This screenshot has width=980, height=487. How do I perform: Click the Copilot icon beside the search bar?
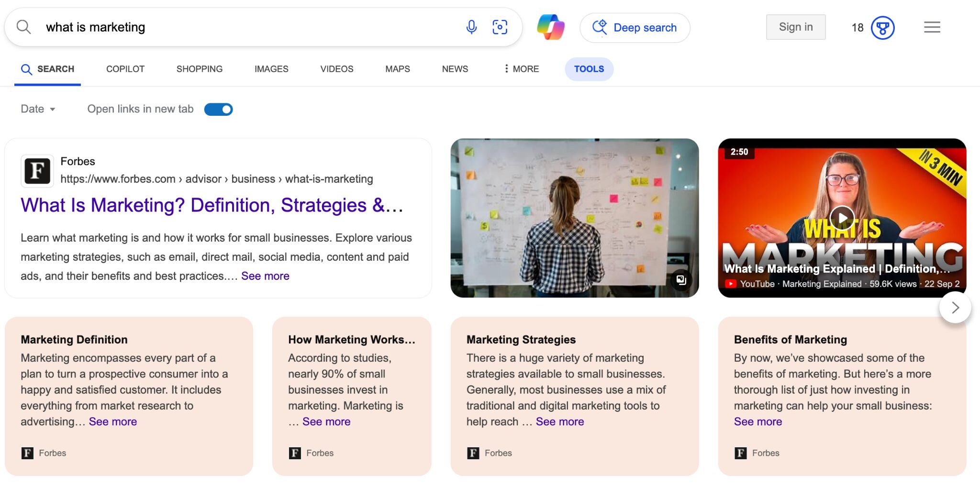[551, 27]
